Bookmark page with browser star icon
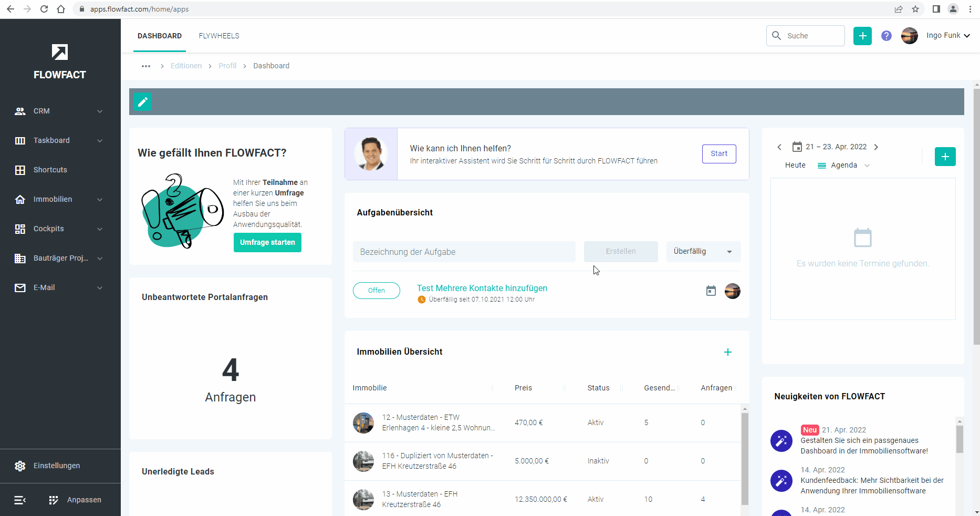 pos(915,9)
